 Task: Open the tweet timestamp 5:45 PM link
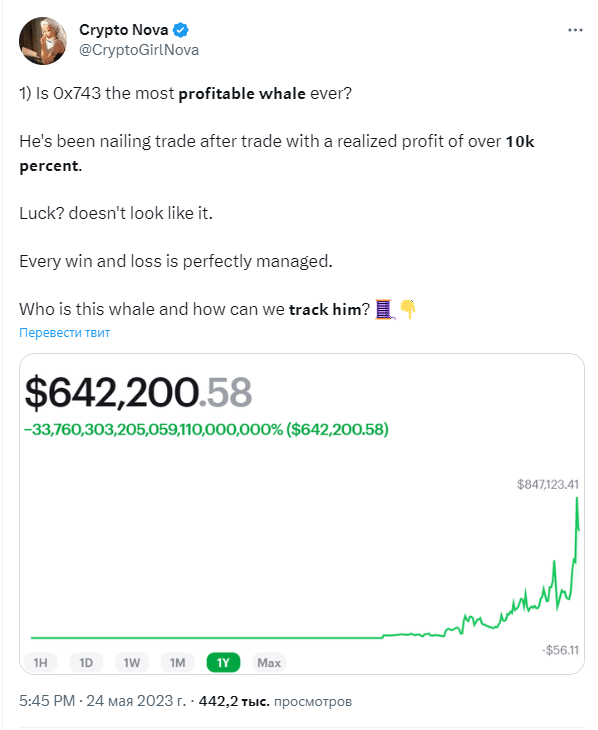(x=47, y=701)
